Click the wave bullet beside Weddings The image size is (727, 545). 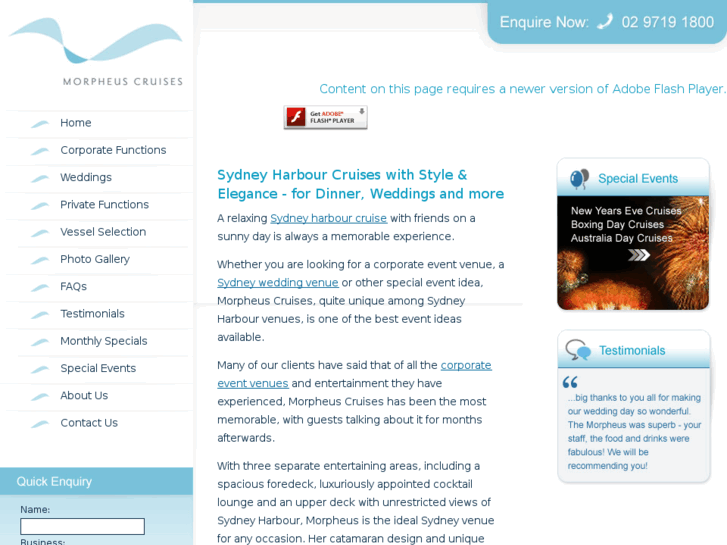(x=40, y=178)
